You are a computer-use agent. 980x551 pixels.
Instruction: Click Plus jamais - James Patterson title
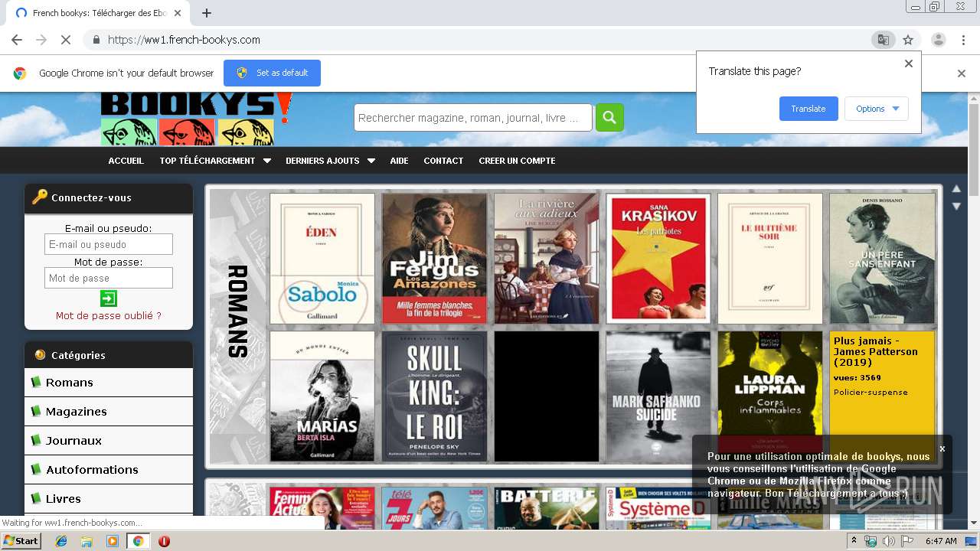coord(875,351)
